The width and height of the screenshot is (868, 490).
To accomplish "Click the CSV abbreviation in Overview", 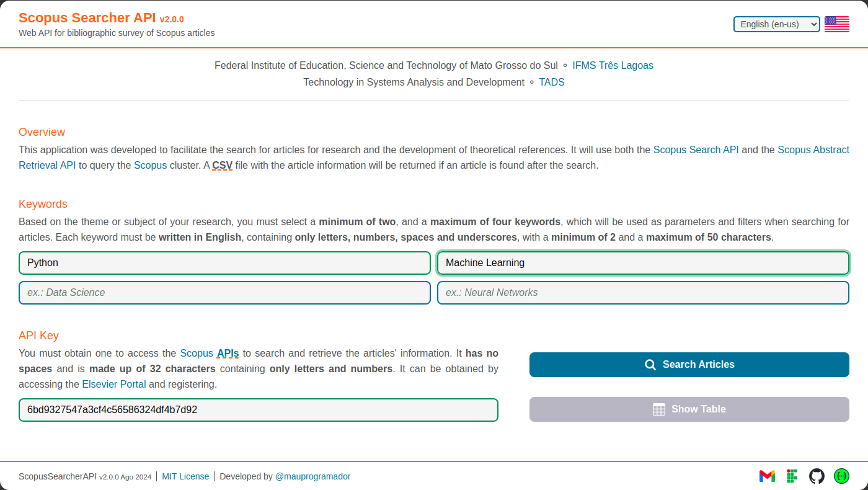I will (223, 166).
